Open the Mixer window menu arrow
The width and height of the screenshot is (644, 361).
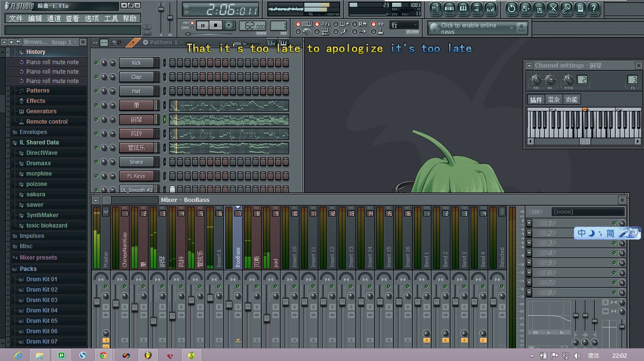[96, 200]
